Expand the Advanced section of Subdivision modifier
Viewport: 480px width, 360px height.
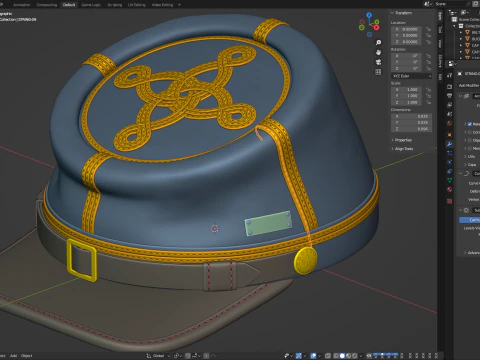(465, 253)
